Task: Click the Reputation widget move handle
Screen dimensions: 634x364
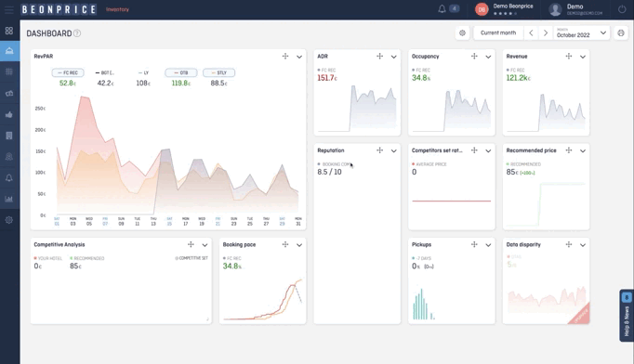Action: point(379,150)
